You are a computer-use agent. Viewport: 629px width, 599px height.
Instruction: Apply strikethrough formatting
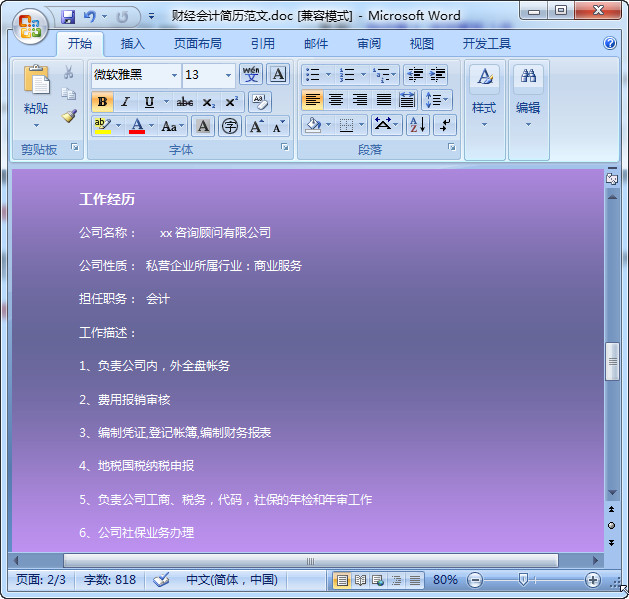coord(185,102)
